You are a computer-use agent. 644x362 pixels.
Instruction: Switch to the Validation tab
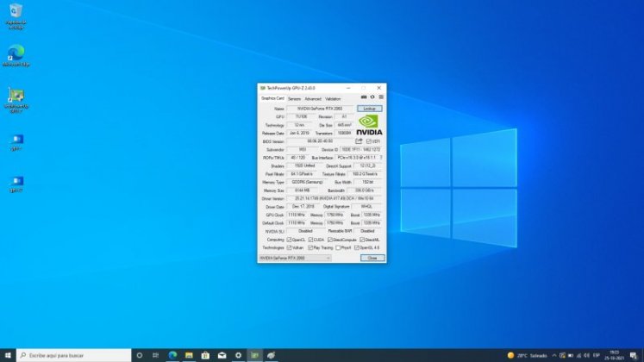pos(333,99)
